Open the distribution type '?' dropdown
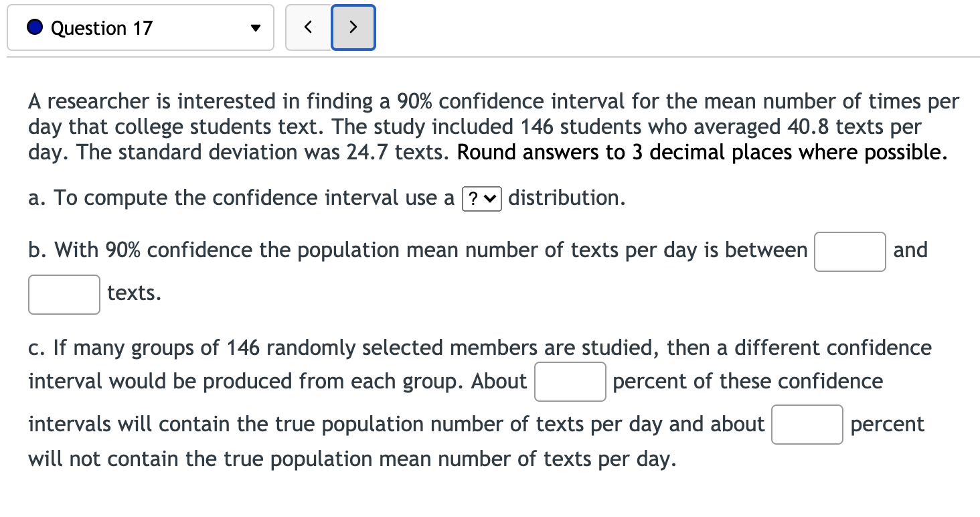The height and width of the screenshot is (517, 980). point(482,199)
